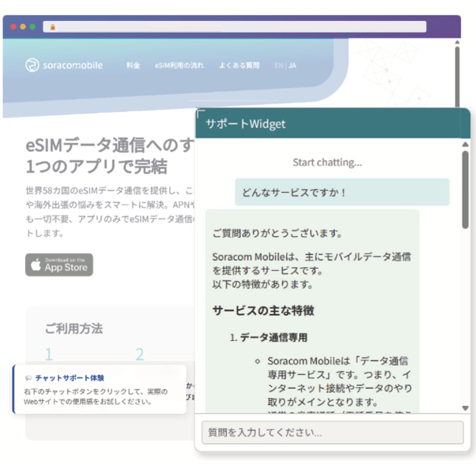This screenshot has width=476, height=466.
Task: Click step number 1 under ご利用方法
Action: pos(49,354)
